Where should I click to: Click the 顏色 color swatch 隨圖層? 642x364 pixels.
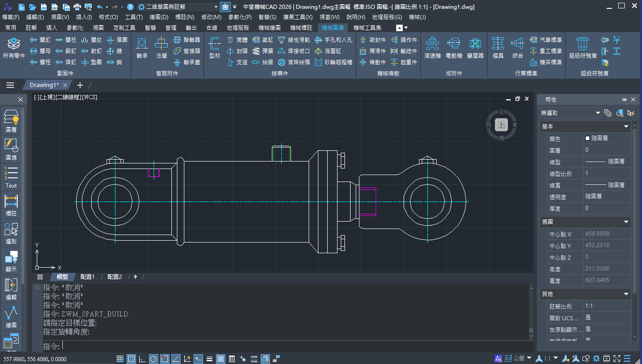click(x=588, y=138)
